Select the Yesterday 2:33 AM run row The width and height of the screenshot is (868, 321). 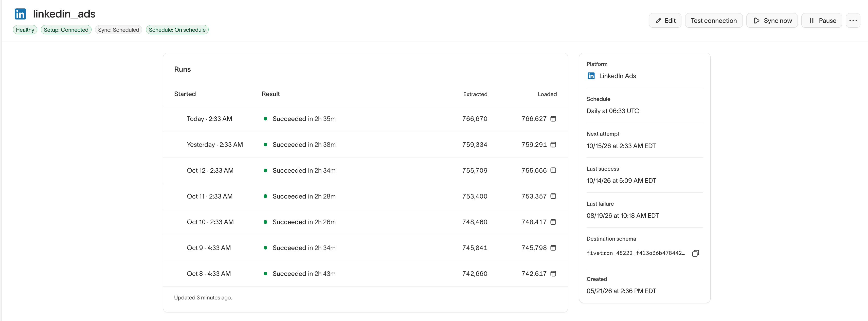click(365, 145)
